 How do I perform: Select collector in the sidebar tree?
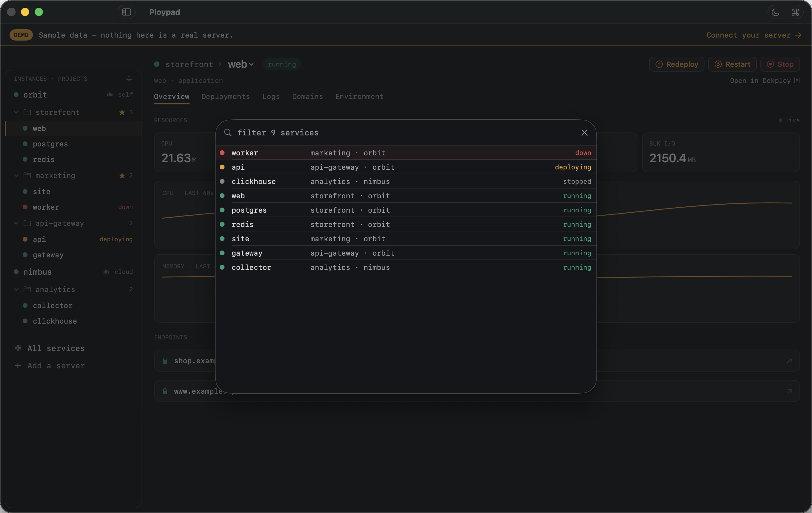click(x=73, y=305)
